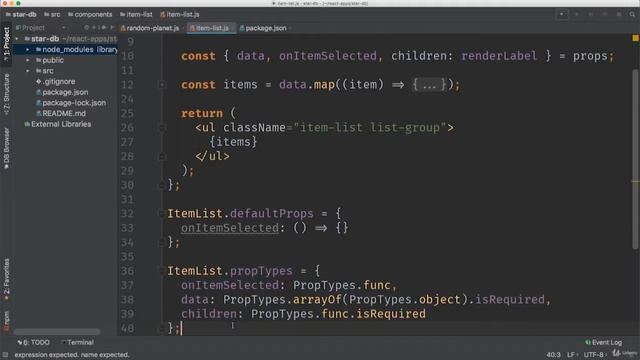This screenshot has width=640, height=360.
Task: Click the .gitignore file icon
Action: click(x=38, y=81)
